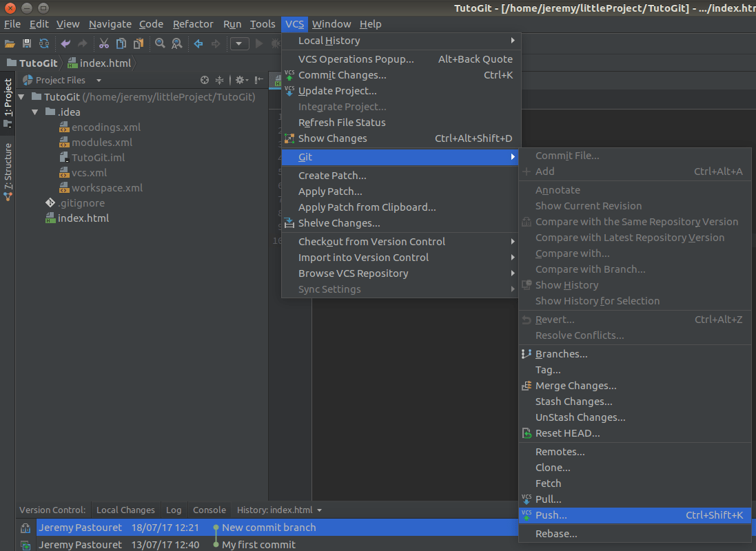756x551 pixels.
Task: Click the Find magnifier icon
Action: click(x=160, y=44)
